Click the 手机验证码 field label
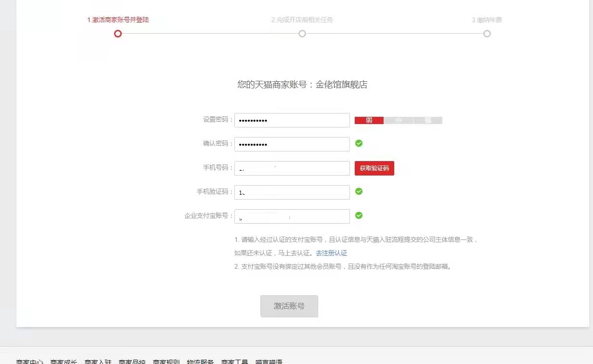The width and height of the screenshot is (593, 364). pyautogui.click(x=215, y=192)
